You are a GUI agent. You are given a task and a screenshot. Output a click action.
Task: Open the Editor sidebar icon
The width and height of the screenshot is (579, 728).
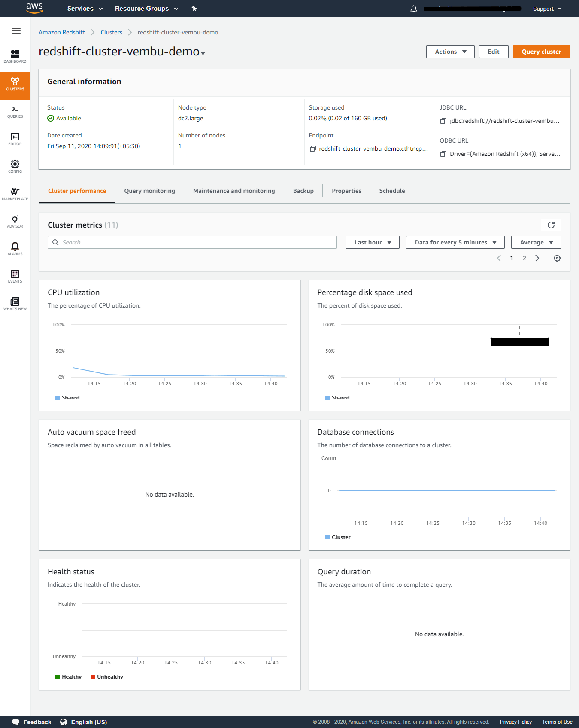(x=15, y=139)
